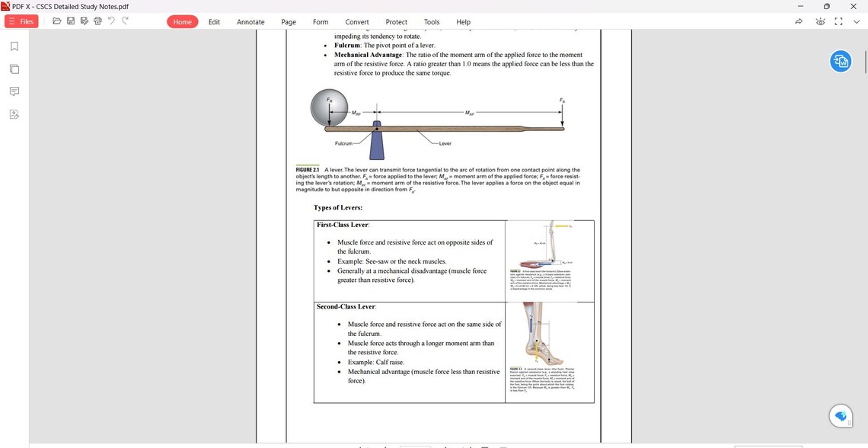
Task: Open the Files dropdown button
Action: tap(22, 21)
